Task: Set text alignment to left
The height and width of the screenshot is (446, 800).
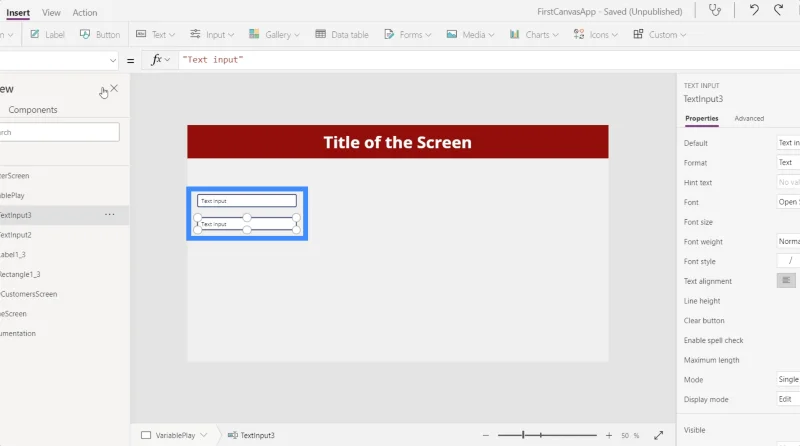Action: pyautogui.click(x=786, y=280)
